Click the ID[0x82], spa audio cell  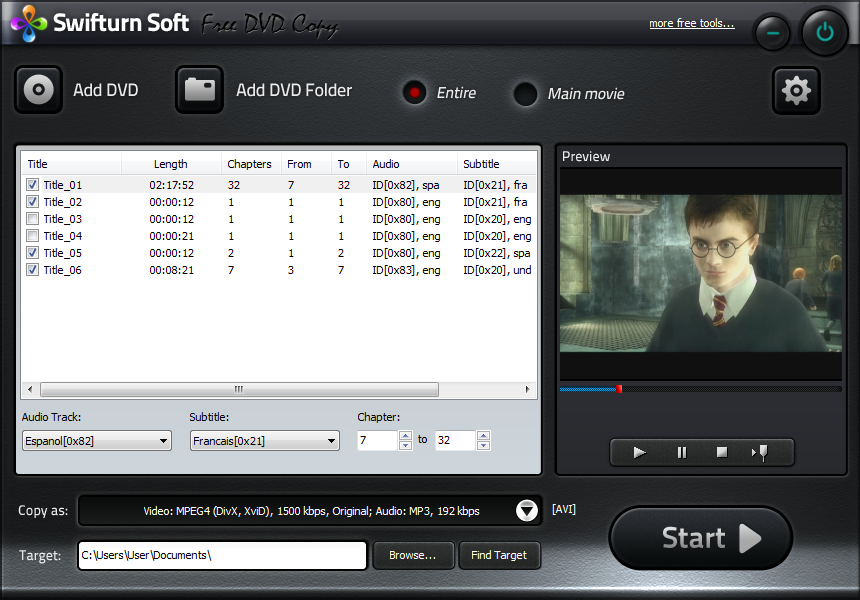[x=406, y=185]
